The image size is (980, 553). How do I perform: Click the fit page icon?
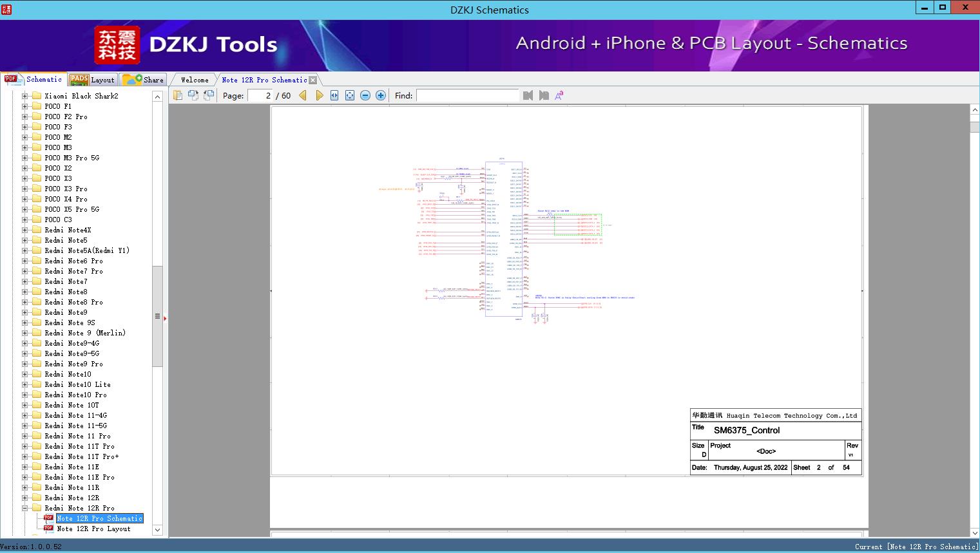tap(350, 95)
